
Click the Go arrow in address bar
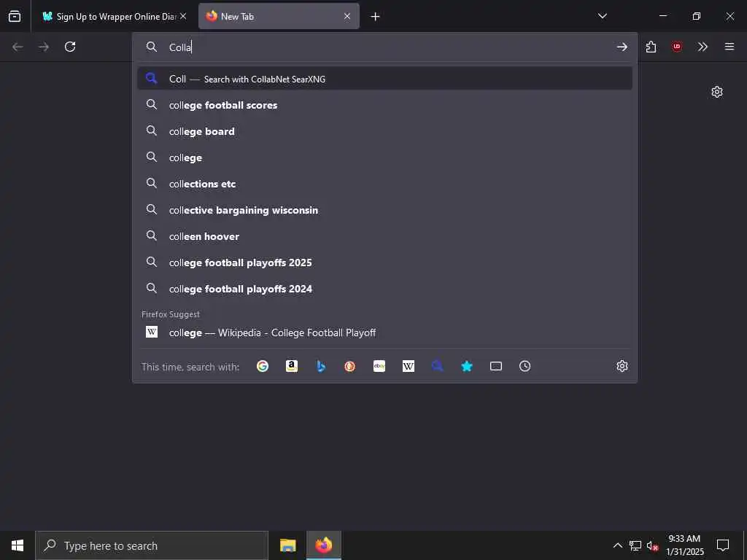tap(622, 47)
